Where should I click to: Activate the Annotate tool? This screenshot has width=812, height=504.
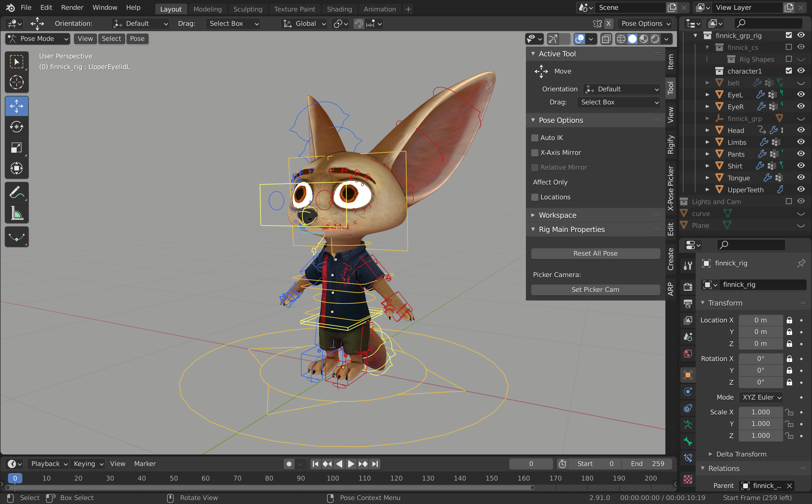17,192
